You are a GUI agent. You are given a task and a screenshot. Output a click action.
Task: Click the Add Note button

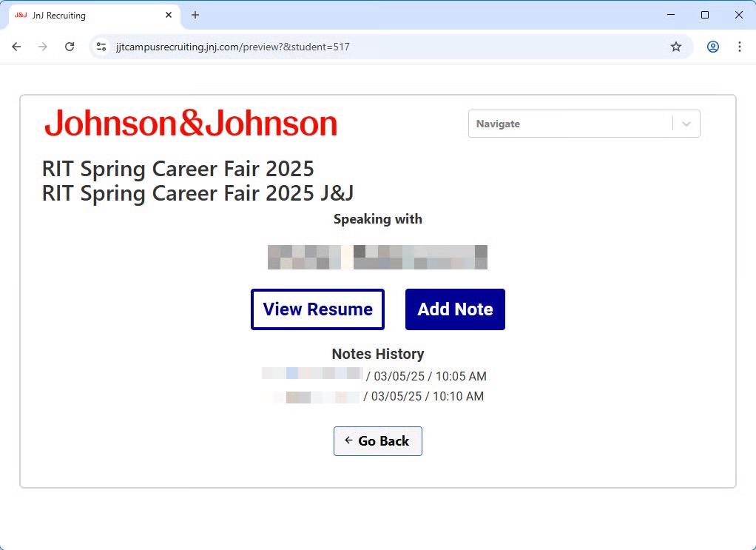click(x=455, y=309)
